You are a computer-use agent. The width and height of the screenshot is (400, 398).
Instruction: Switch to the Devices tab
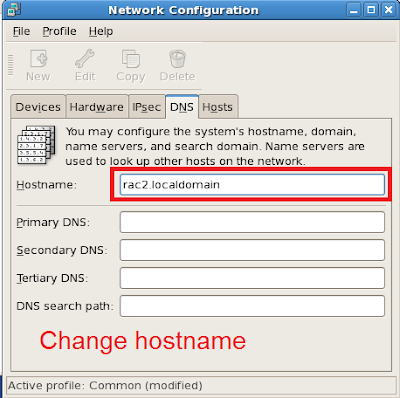[x=38, y=107]
